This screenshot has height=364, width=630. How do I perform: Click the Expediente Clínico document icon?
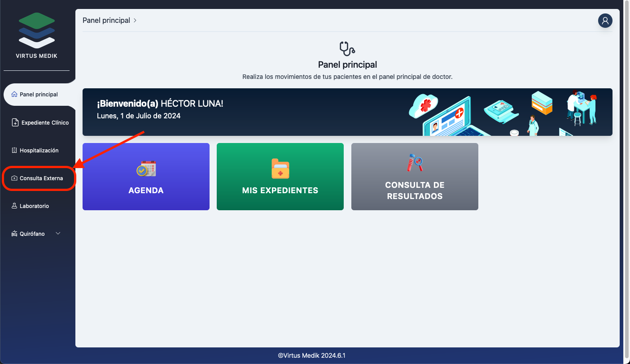pos(15,122)
